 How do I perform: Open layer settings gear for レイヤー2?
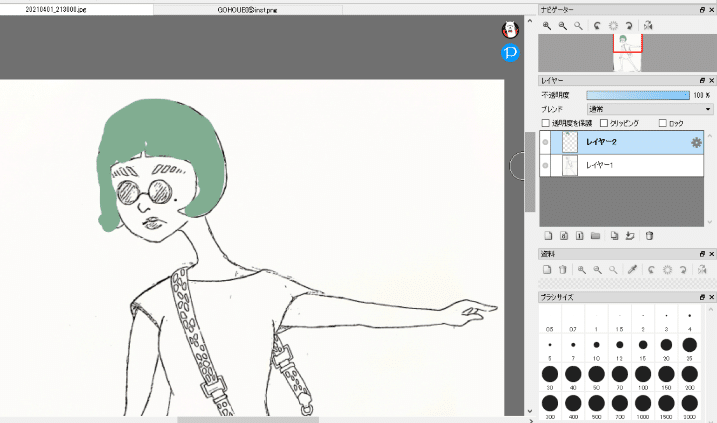[x=696, y=143]
